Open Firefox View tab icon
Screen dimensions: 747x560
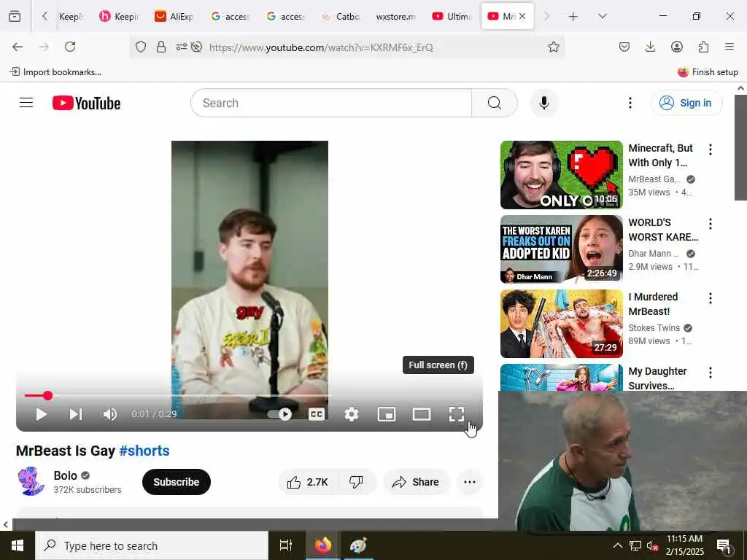(15, 16)
